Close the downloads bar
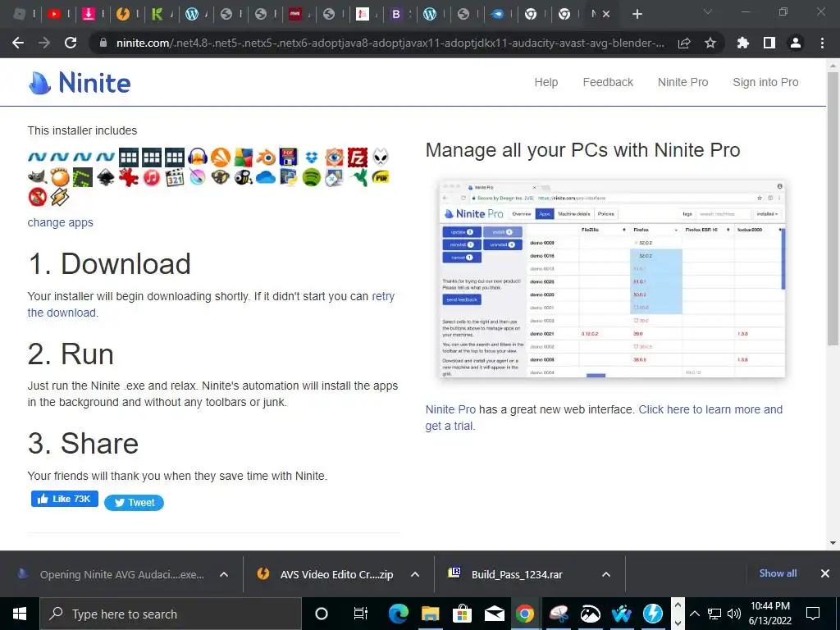Image resolution: width=840 pixels, height=630 pixels. click(825, 573)
